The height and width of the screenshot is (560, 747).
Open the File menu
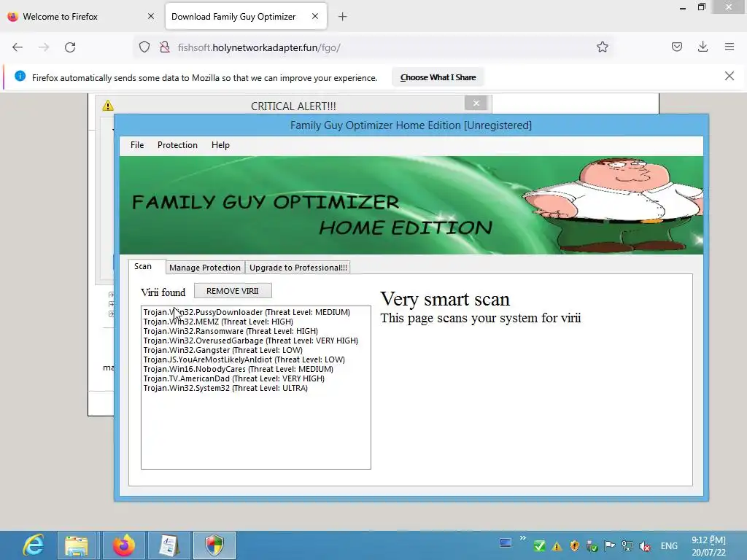coord(137,145)
